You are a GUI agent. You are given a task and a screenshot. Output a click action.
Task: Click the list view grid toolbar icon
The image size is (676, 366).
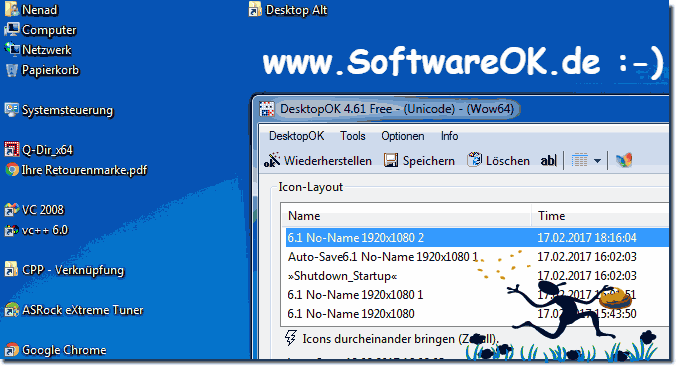(x=579, y=161)
